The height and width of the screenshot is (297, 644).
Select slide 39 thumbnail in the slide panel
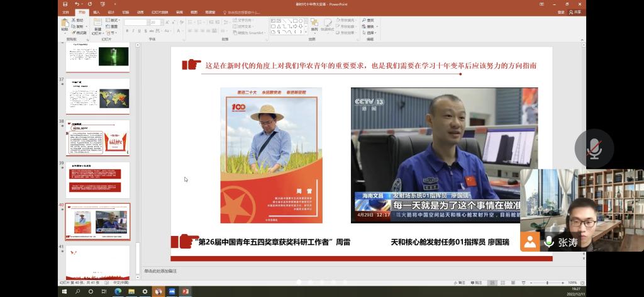pyautogui.click(x=98, y=179)
